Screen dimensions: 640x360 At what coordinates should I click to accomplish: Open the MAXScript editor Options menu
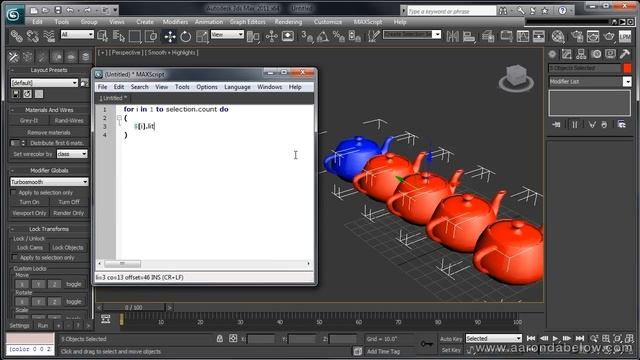[x=207, y=87]
